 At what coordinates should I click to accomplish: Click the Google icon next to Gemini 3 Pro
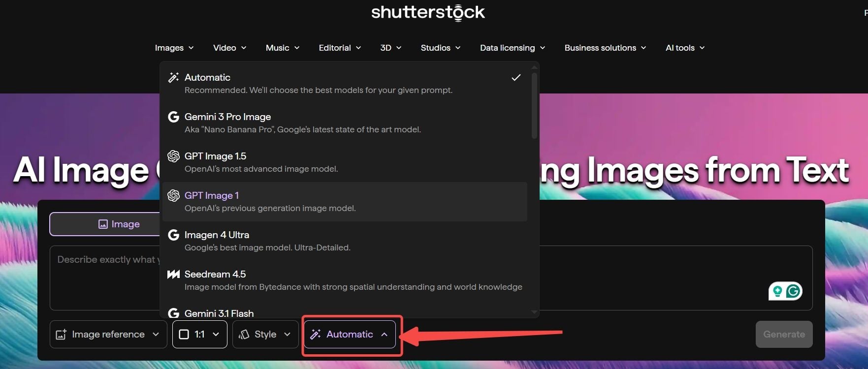click(x=173, y=117)
